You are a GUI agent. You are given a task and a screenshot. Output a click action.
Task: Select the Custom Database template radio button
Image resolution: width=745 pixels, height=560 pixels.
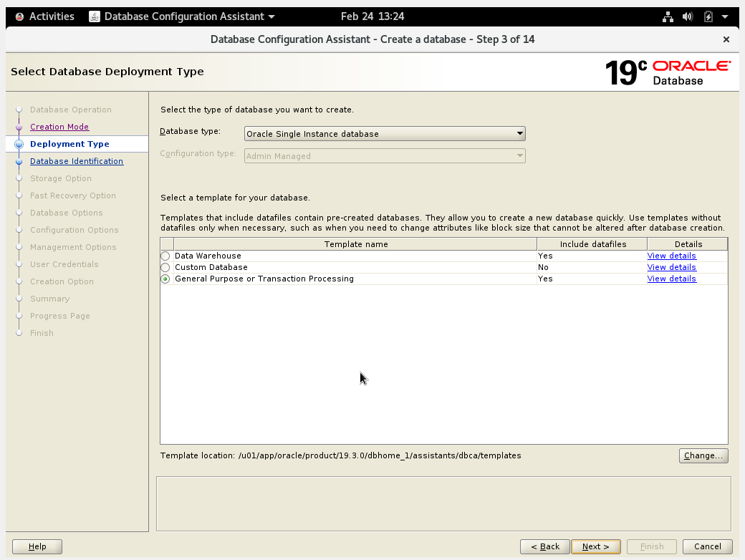(165, 267)
